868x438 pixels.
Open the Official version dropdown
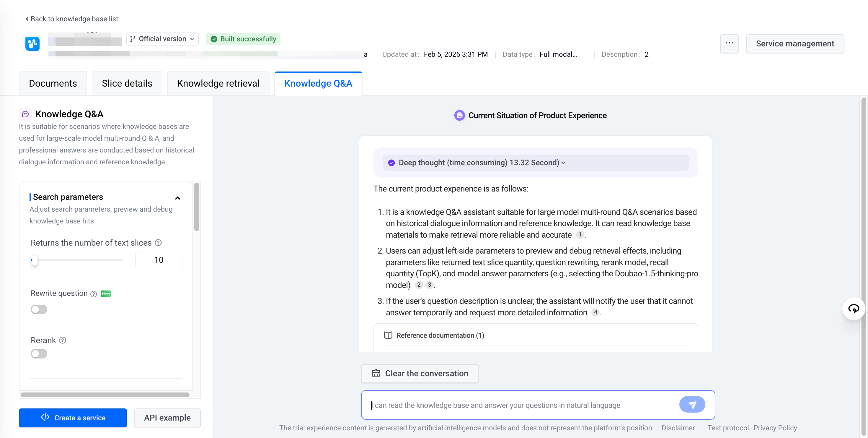162,39
